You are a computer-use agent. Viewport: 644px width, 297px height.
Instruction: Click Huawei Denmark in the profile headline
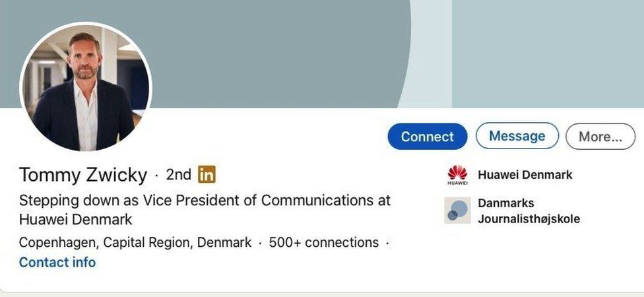pyautogui.click(x=76, y=219)
